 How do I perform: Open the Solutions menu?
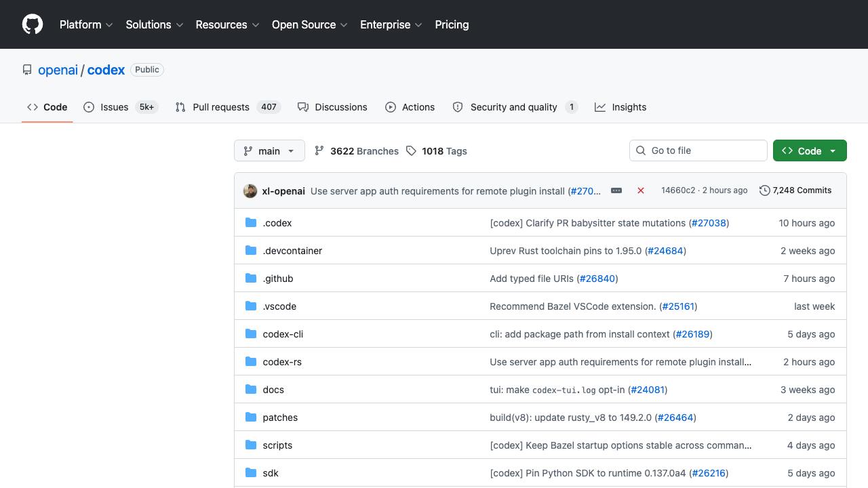[155, 24]
